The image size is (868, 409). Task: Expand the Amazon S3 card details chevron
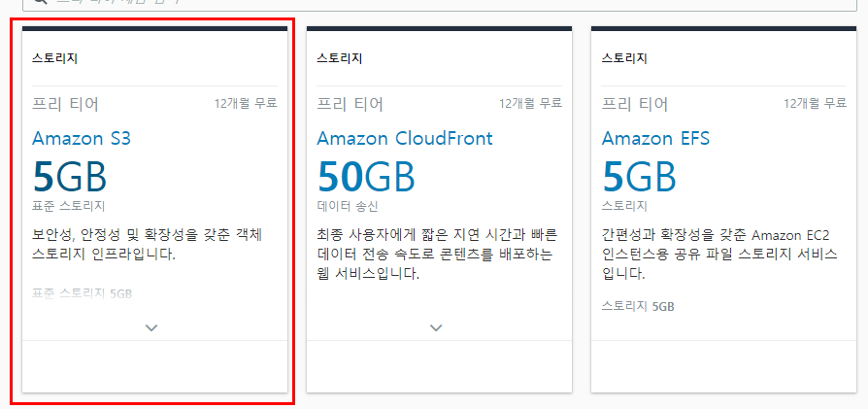tap(151, 328)
